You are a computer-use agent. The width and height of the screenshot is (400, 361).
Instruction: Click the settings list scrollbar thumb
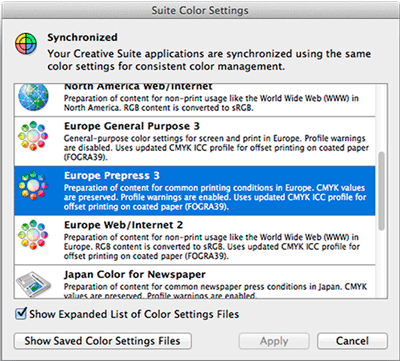tap(381, 191)
